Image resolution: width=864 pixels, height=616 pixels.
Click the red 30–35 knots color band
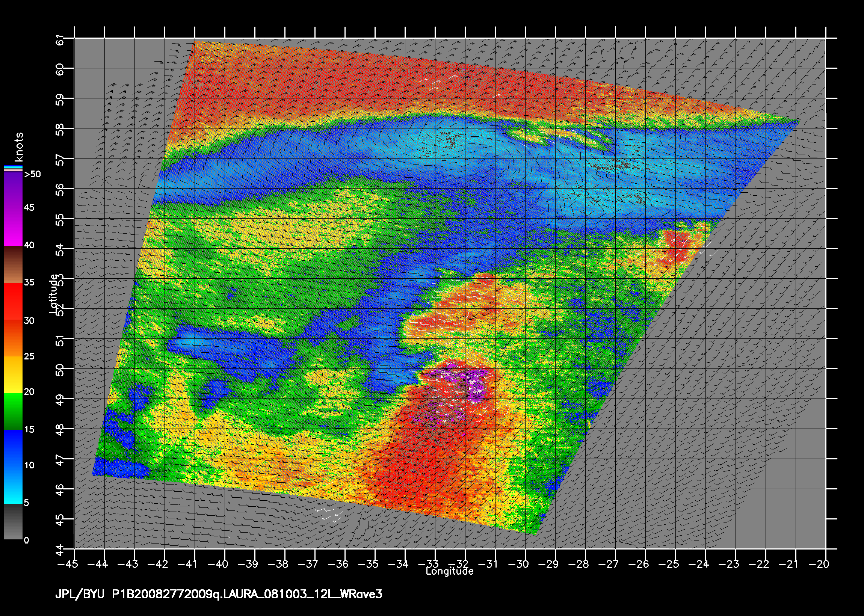(13, 302)
